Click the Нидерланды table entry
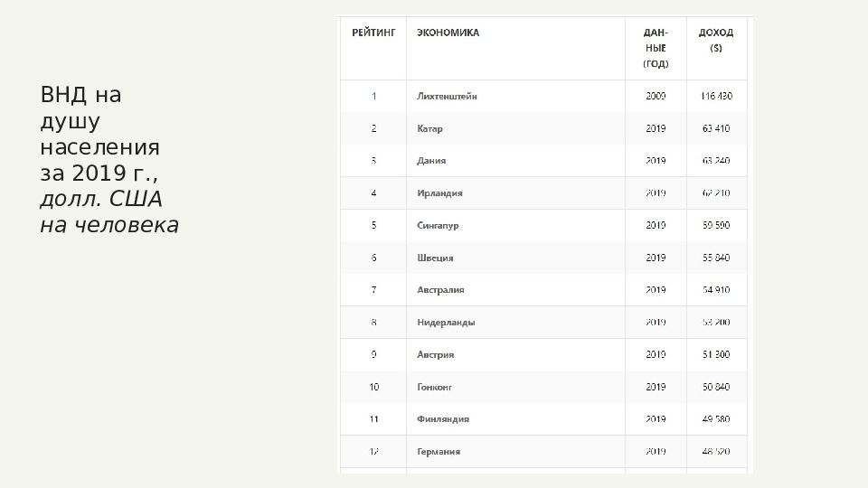 tap(446, 322)
